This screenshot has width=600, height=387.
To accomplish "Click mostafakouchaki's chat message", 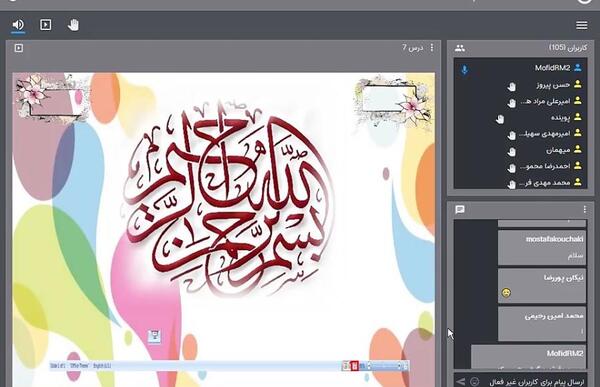I will click(542, 247).
